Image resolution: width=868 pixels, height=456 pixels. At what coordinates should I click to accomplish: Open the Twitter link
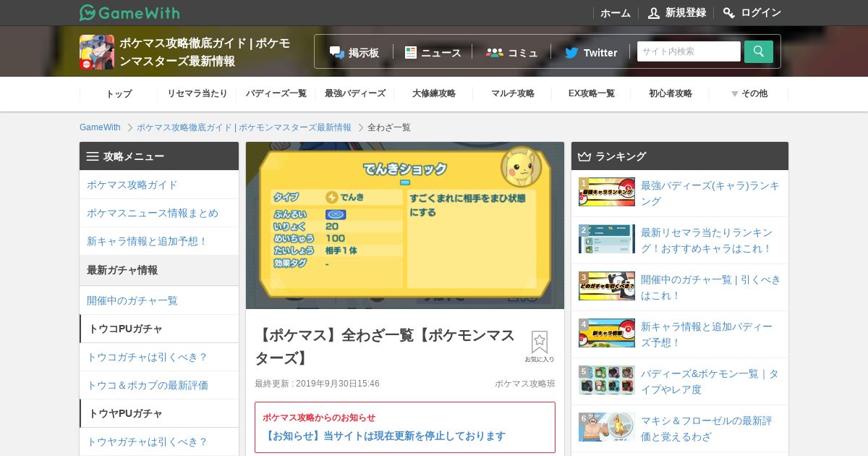591,52
